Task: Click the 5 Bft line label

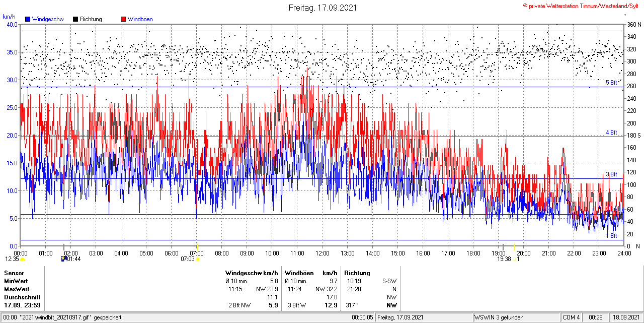Action: pos(611,83)
